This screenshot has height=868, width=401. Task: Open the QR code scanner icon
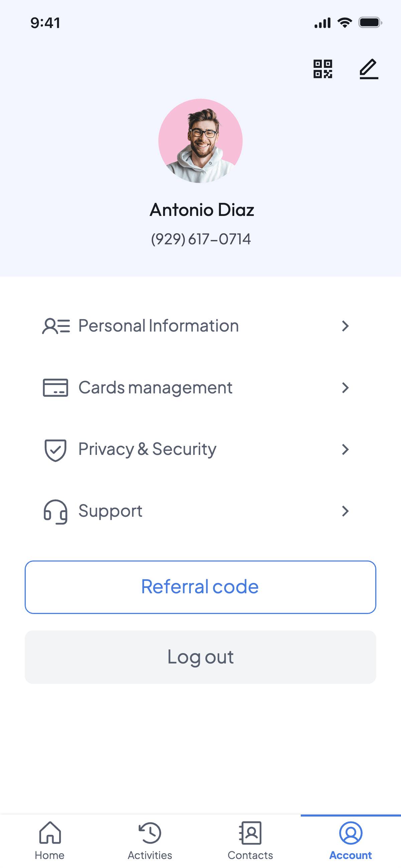(322, 69)
